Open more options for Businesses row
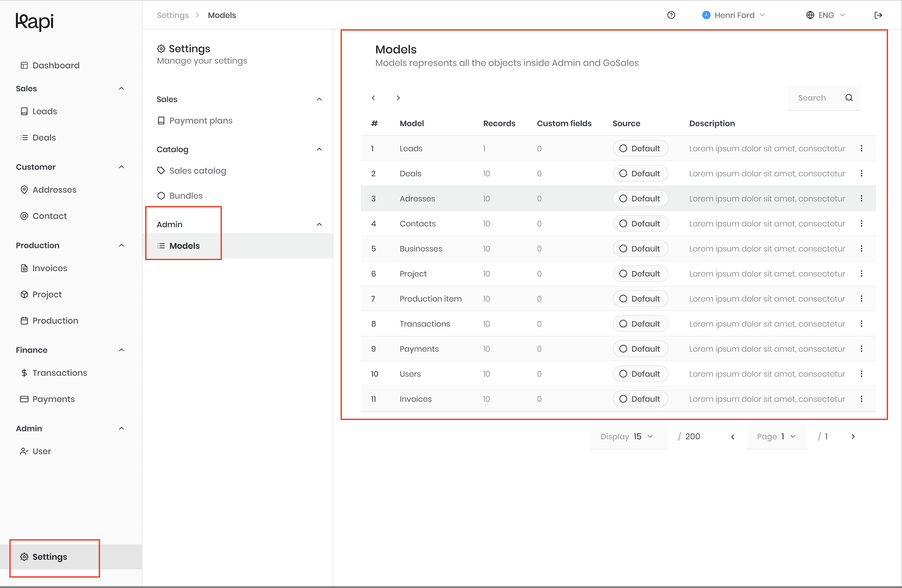Viewport: 902px width, 588px height. click(x=861, y=249)
